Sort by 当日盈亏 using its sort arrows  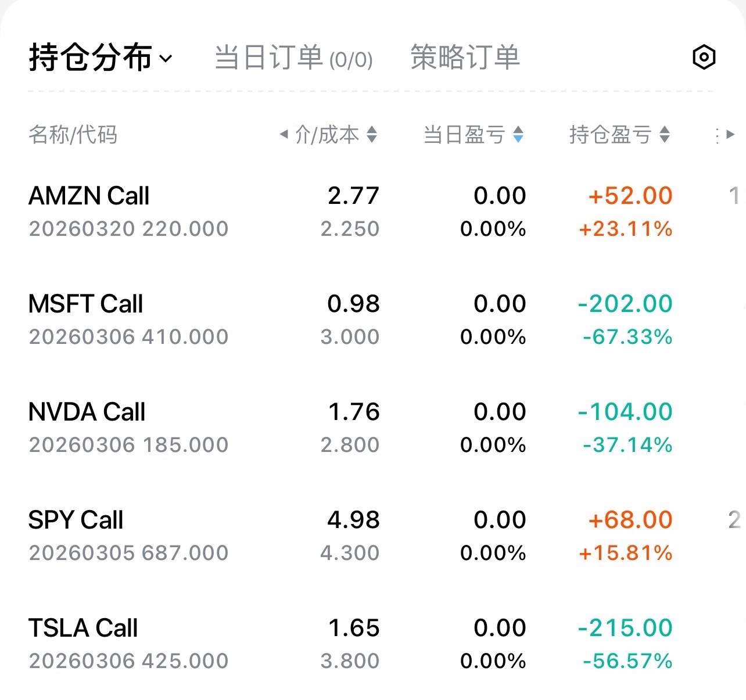click(518, 135)
